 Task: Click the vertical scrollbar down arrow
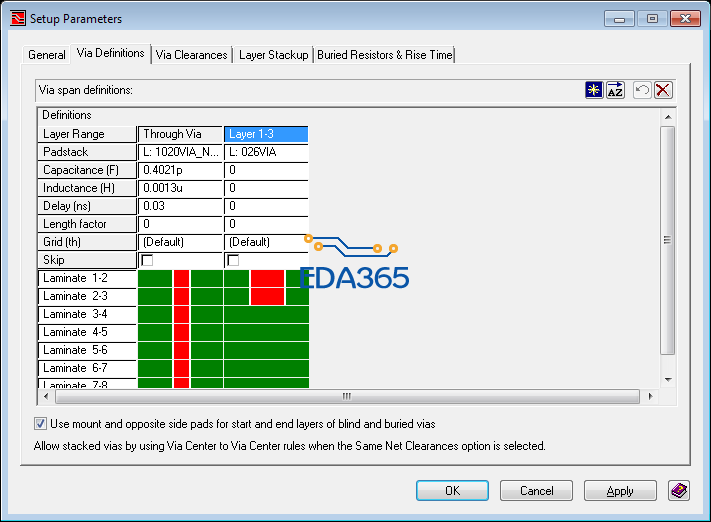[668, 380]
